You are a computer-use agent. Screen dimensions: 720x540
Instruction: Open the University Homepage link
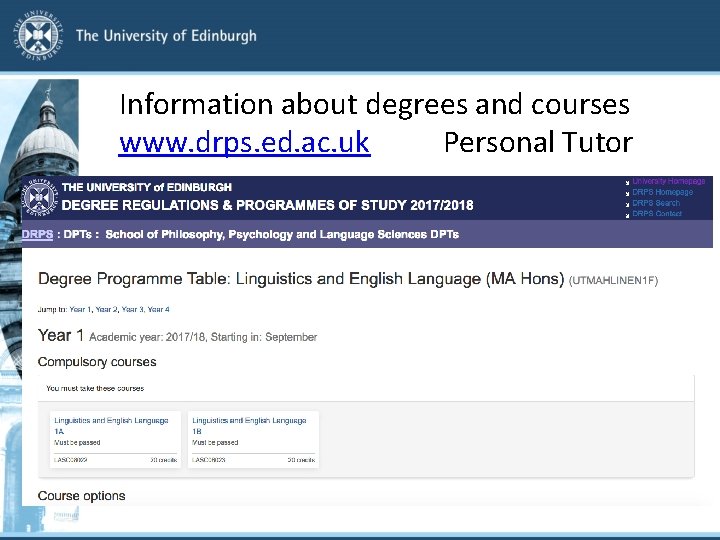[x=669, y=181]
